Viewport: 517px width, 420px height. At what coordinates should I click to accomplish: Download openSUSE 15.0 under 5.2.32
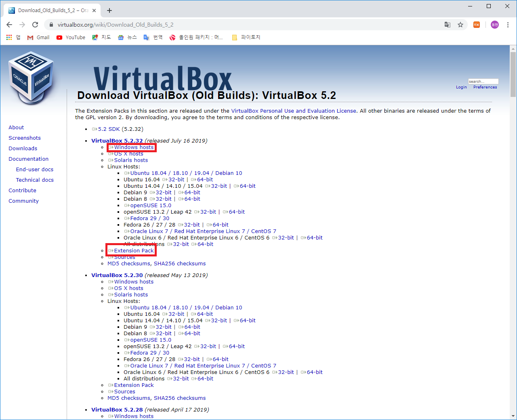tap(148, 205)
